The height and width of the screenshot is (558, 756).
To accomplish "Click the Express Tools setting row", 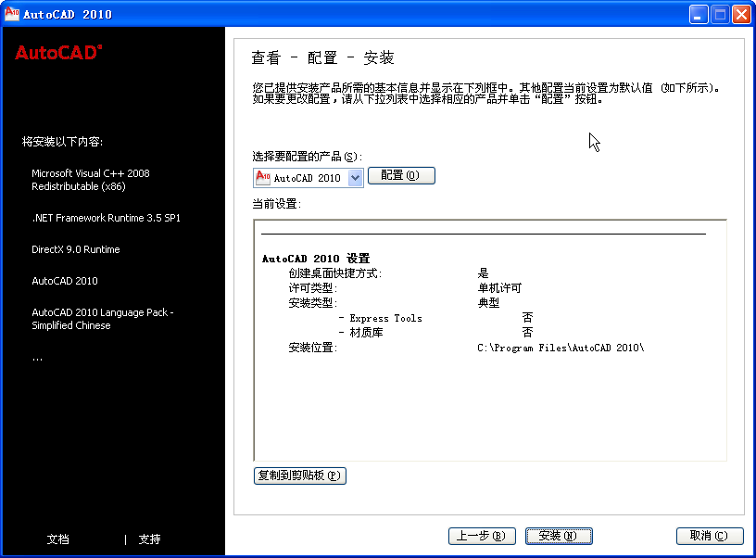I will (x=435, y=318).
